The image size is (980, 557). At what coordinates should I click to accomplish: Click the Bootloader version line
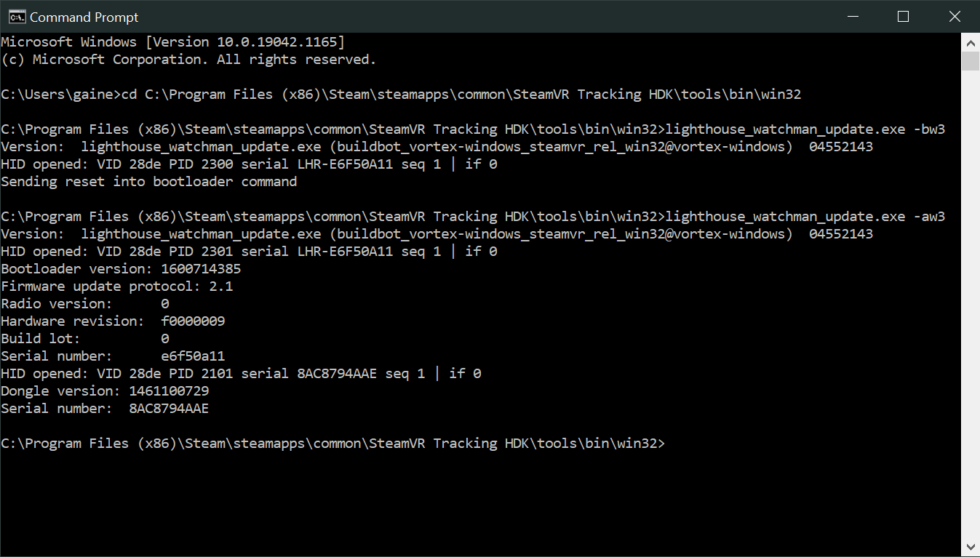click(x=121, y=269)
